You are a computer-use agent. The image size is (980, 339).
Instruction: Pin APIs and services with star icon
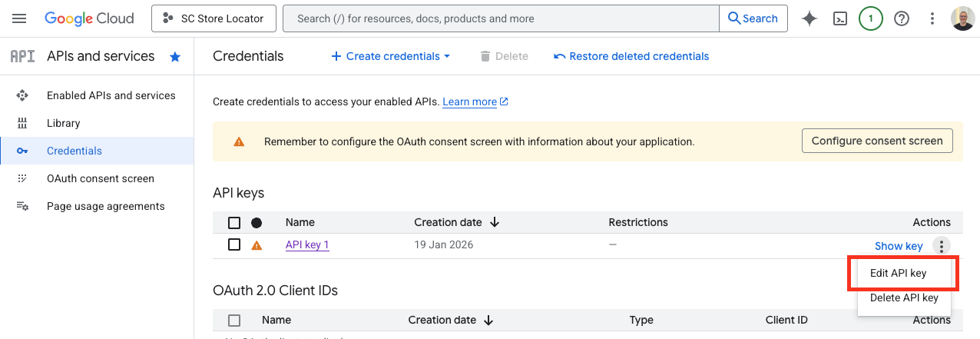pos(175,56)
